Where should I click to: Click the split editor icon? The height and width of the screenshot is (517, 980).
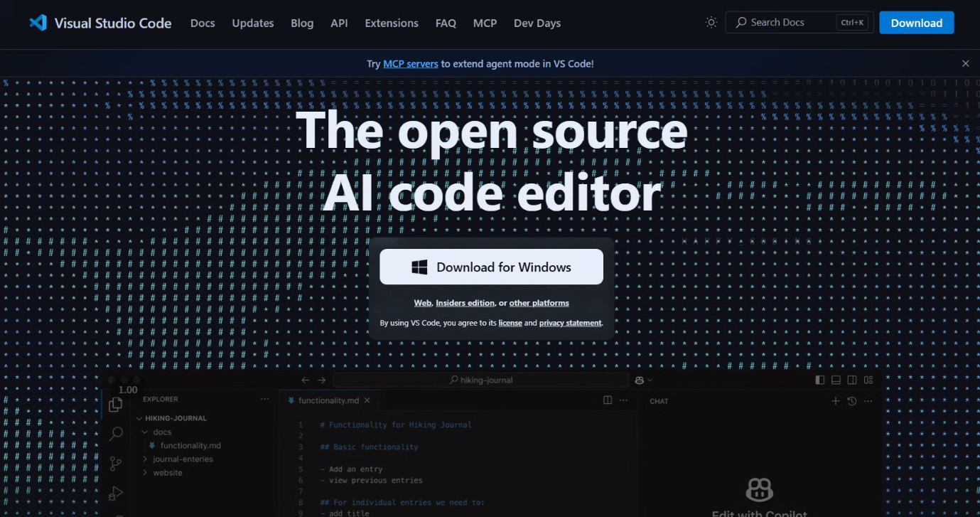pos(608,400)
